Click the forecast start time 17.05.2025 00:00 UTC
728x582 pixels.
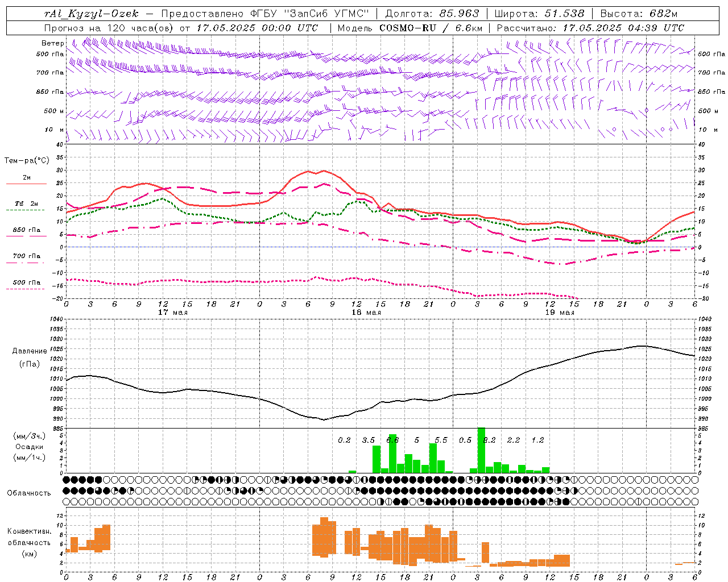[258, 28]
